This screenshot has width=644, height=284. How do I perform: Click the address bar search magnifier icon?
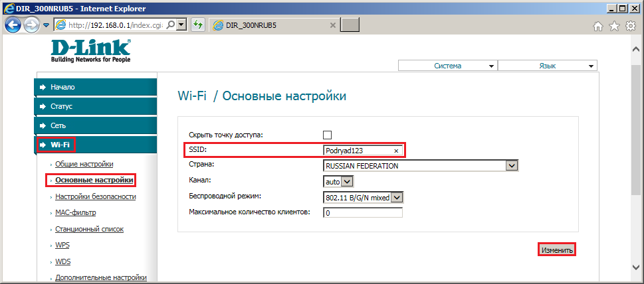coord(171,25)
